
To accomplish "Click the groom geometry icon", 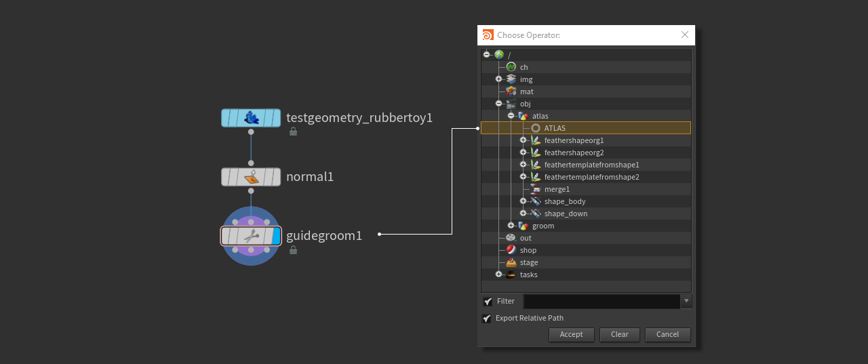I will tap(524, 226).
